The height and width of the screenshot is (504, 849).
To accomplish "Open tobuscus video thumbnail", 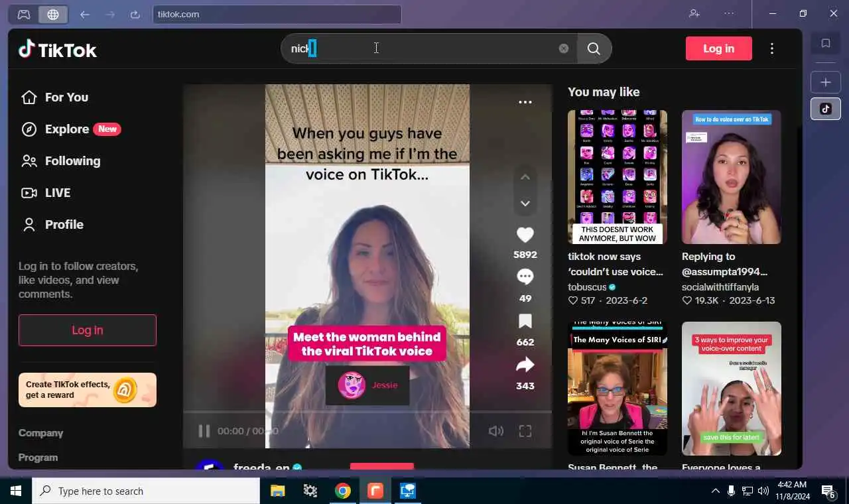I will pyautogui.click(x=618, y=177).
